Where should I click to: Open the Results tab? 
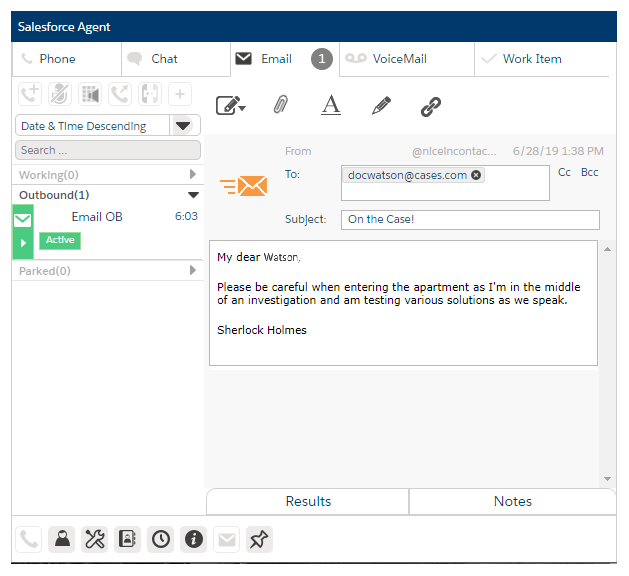pos(308,501)
